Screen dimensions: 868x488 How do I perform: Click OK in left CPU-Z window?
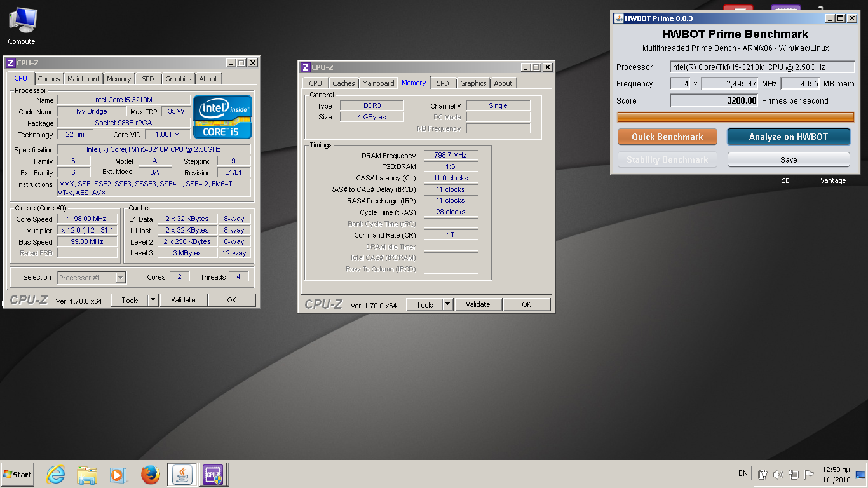click(x=232, y=300)
